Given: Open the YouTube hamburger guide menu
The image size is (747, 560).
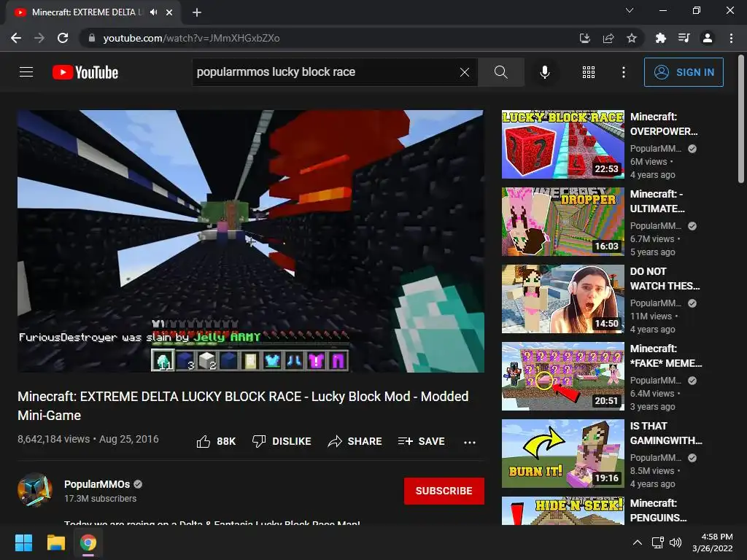Looking at the screenshot, I should click(26, 72).
